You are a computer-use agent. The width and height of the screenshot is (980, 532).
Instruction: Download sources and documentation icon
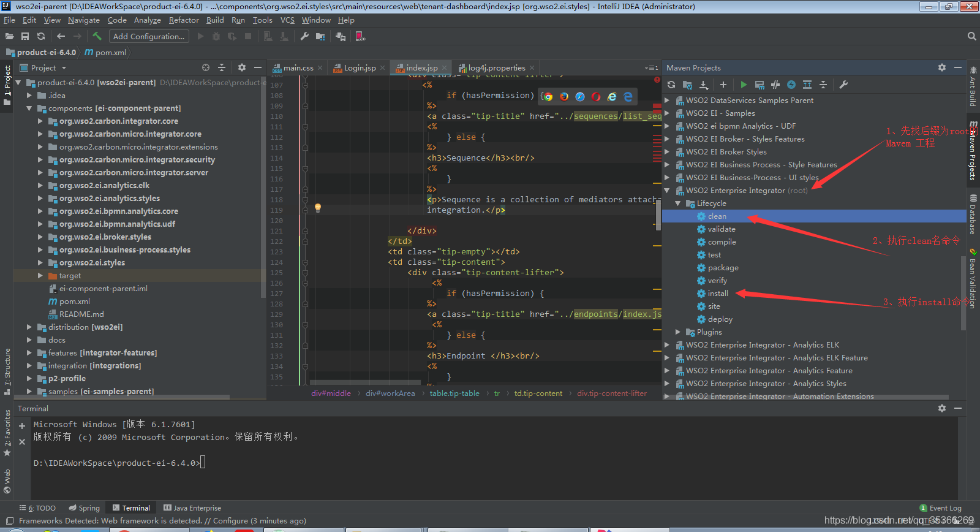tap(703, 85)
